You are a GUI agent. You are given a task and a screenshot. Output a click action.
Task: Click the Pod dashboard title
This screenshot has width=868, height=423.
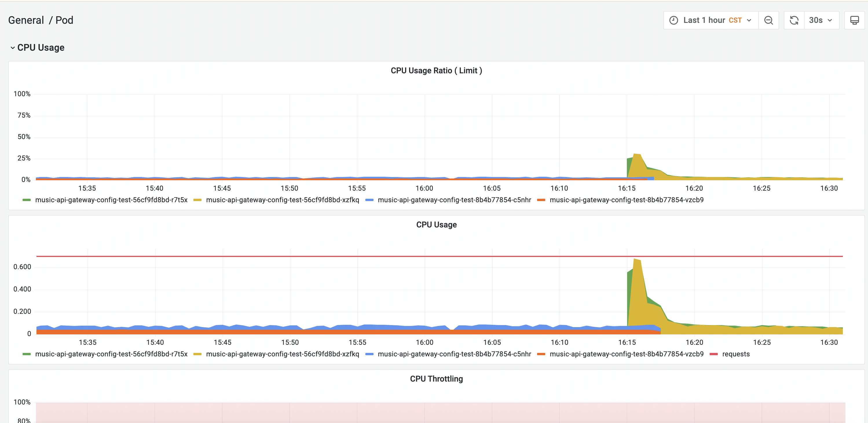64,20
